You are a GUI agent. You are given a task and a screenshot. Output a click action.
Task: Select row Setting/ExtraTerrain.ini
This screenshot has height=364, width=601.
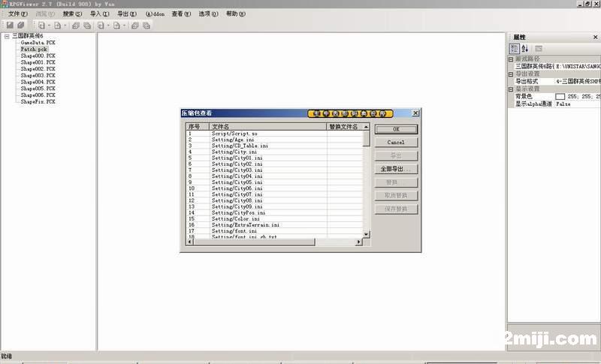[x=274, y=225]
